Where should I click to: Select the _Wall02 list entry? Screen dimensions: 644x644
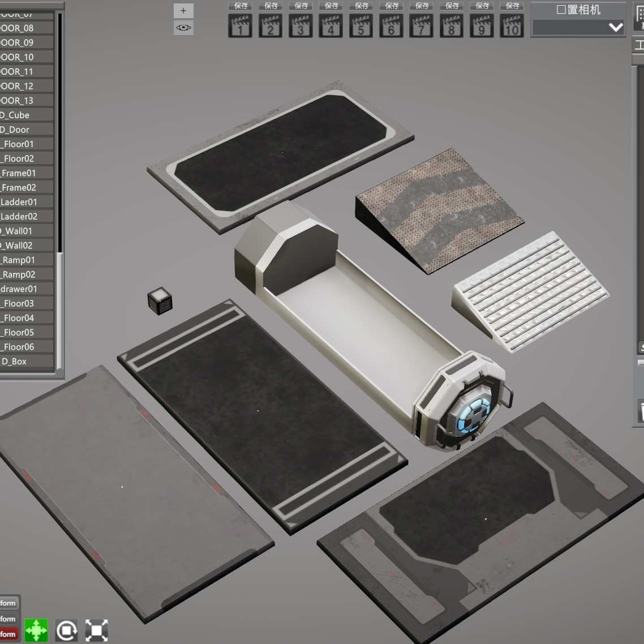click(x=27, y=246)
